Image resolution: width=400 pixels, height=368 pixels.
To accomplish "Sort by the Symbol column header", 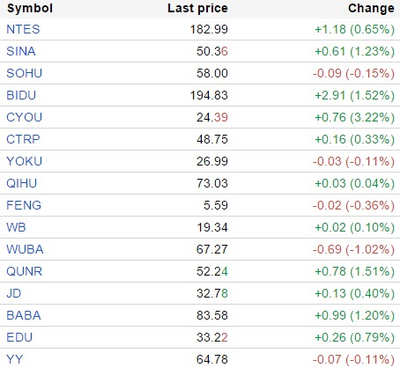I will pyautogui.click(x=30, y=8).
